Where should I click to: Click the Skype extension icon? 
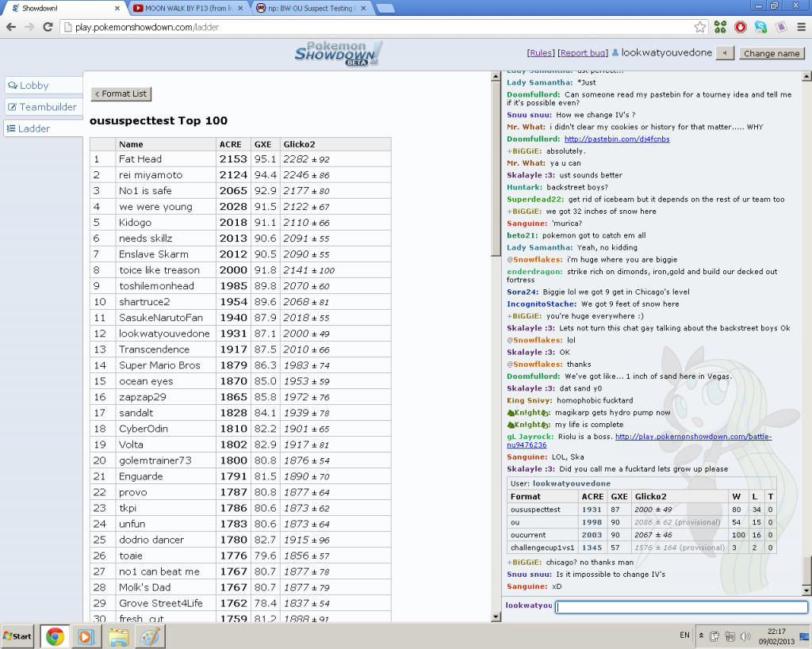click(761, 27)
